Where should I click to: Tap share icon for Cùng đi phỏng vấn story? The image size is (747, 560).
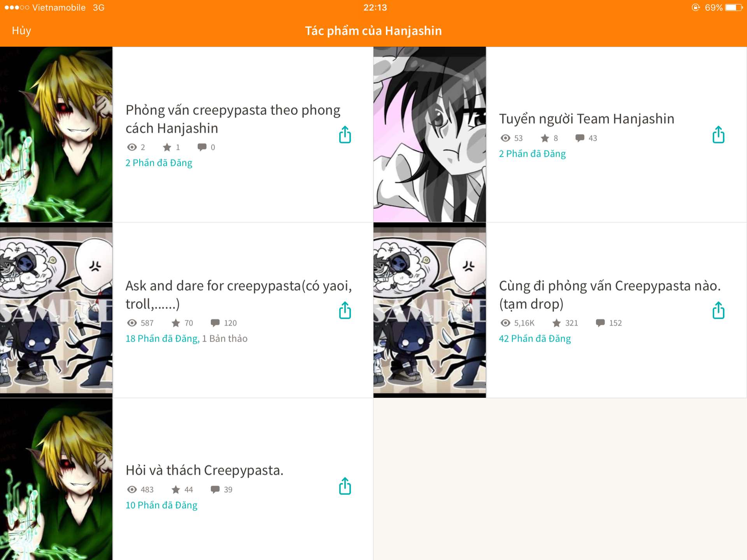718,310
